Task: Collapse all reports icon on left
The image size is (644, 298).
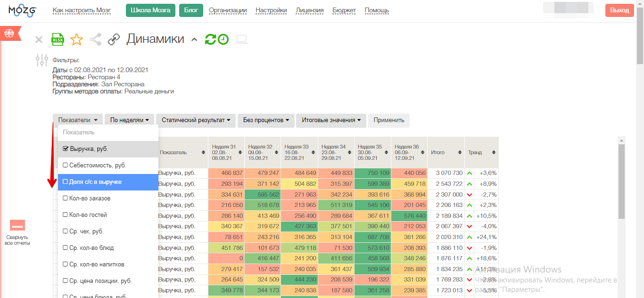Action: tap(17, 226)
